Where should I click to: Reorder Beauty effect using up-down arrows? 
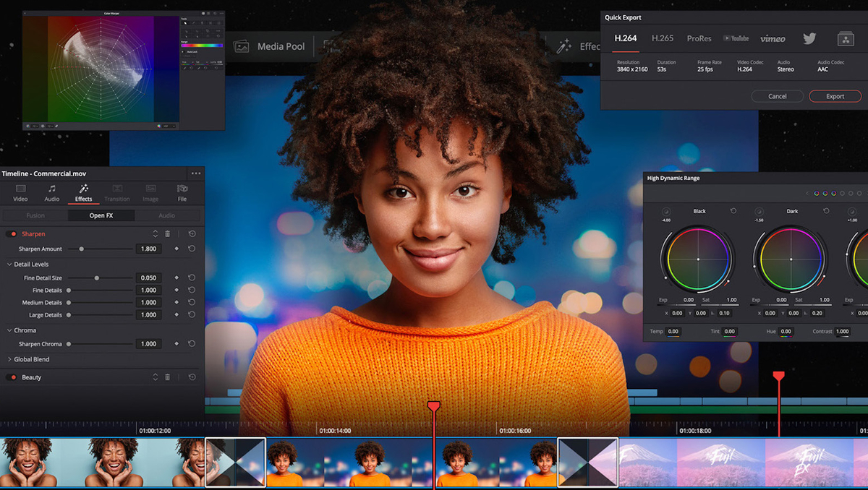pyautogui.click(x=155, y=377)
